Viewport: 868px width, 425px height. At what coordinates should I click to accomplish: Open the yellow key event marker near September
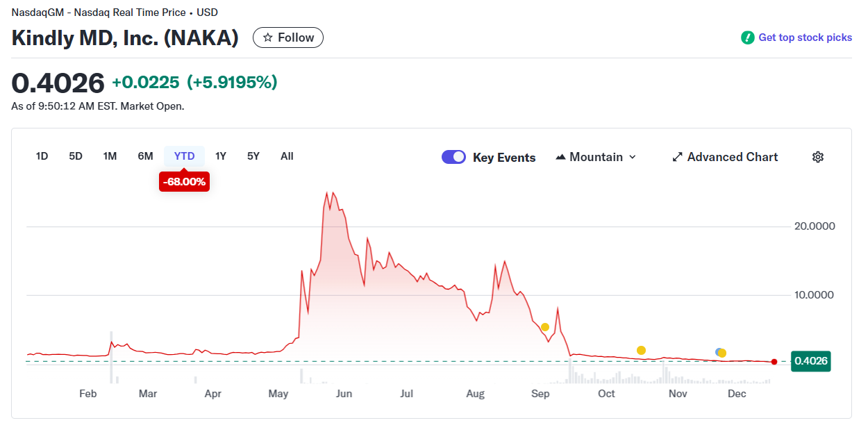545,326
